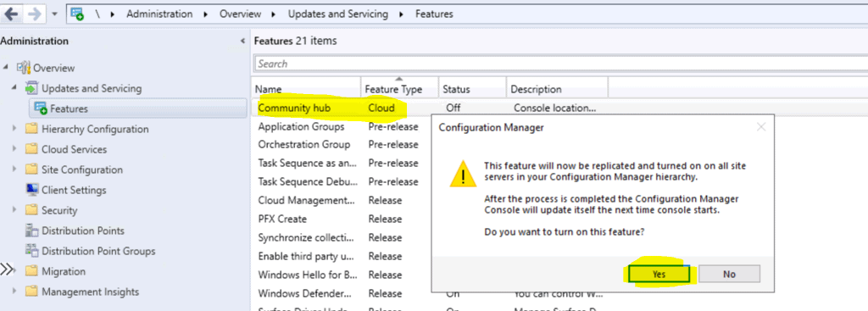Click the Search field in Features list
Screen dimensions: 868x311
[561, 64]
